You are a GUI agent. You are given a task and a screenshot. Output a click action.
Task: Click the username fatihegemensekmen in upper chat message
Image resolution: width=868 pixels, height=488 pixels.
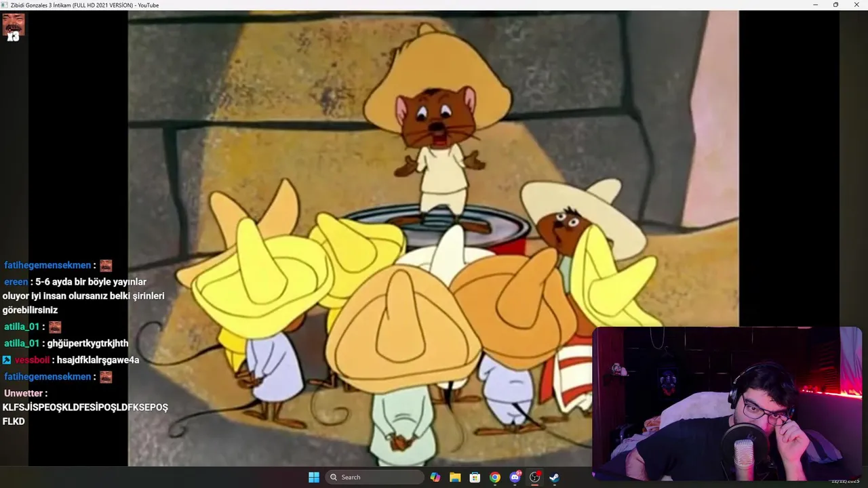pos(47,265)
